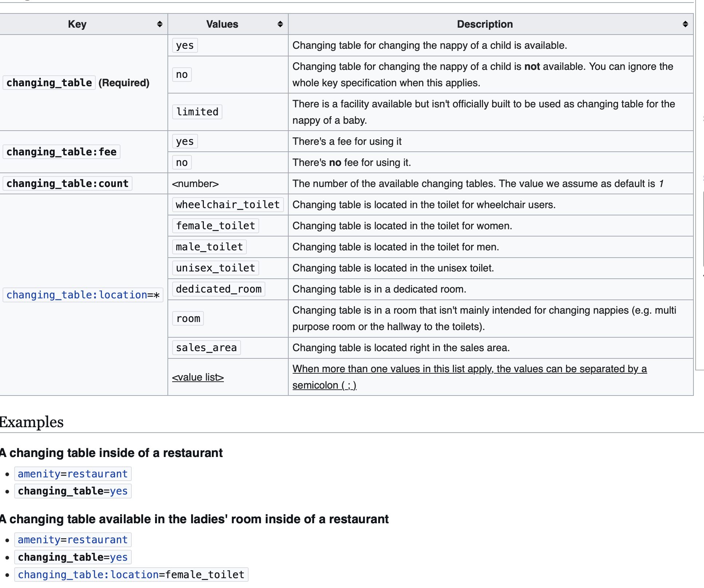Open changing_table:location link in last example

pyautogui.click(x=88, y=575)
